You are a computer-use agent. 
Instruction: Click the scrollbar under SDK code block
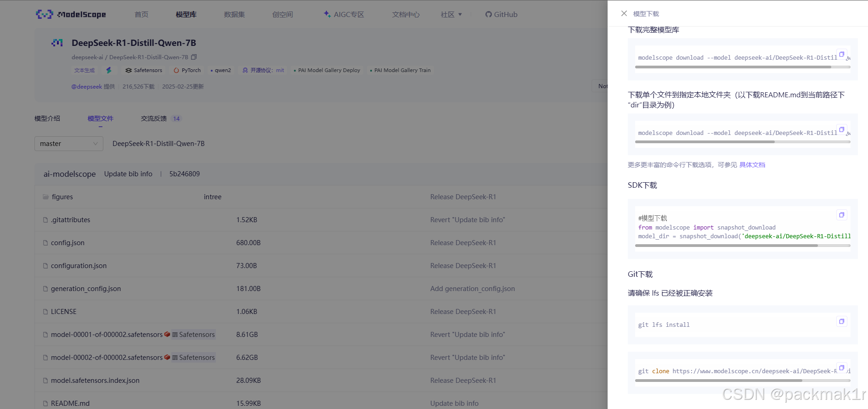pos(727,246)
